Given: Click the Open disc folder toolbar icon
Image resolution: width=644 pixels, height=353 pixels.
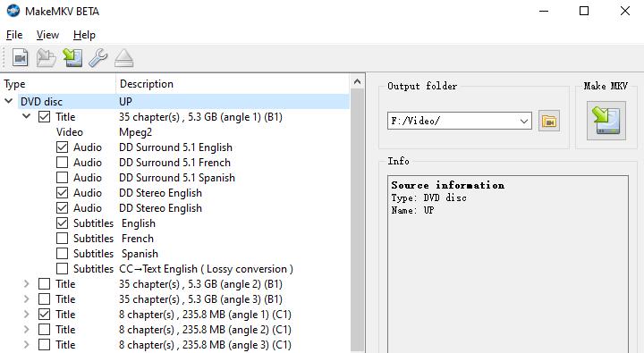Looking at the screenshot, I should pos(46,58).
